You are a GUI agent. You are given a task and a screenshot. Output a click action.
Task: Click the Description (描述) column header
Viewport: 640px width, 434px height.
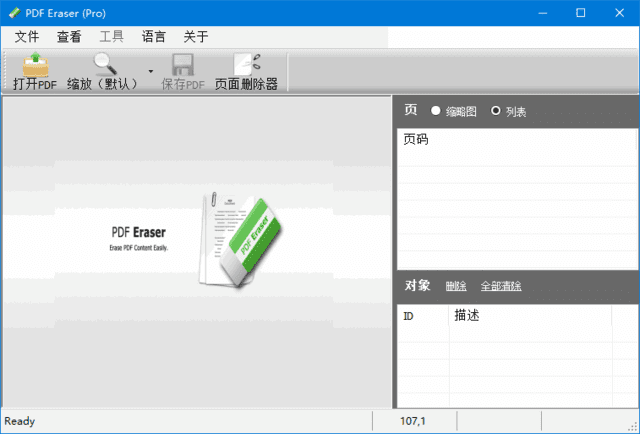pos(467,316)
